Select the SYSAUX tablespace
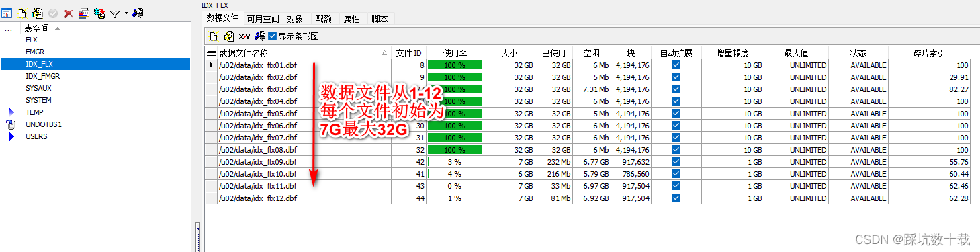 click(38, 88)
